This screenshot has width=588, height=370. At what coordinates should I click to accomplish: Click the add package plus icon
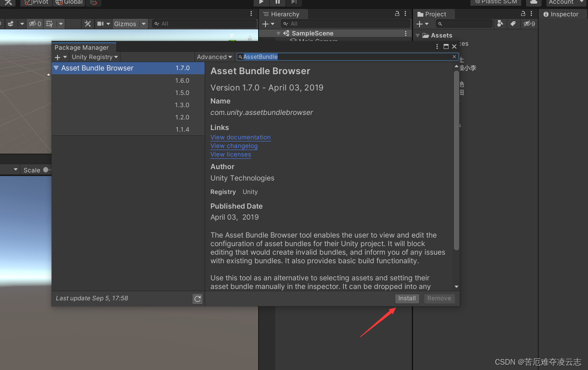click(x=57, y=57)
